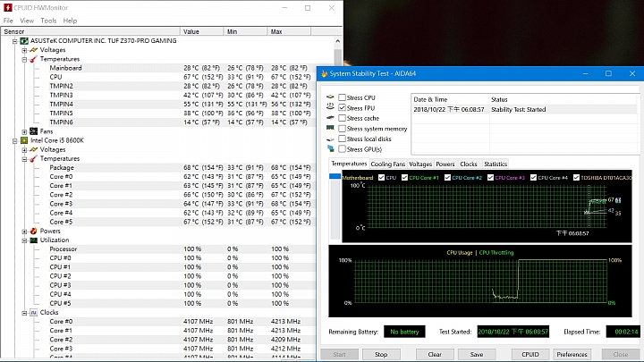The height and width of the screenshot is (362, 644).
Task: Click the Clear button
Action: coord(435,354)
